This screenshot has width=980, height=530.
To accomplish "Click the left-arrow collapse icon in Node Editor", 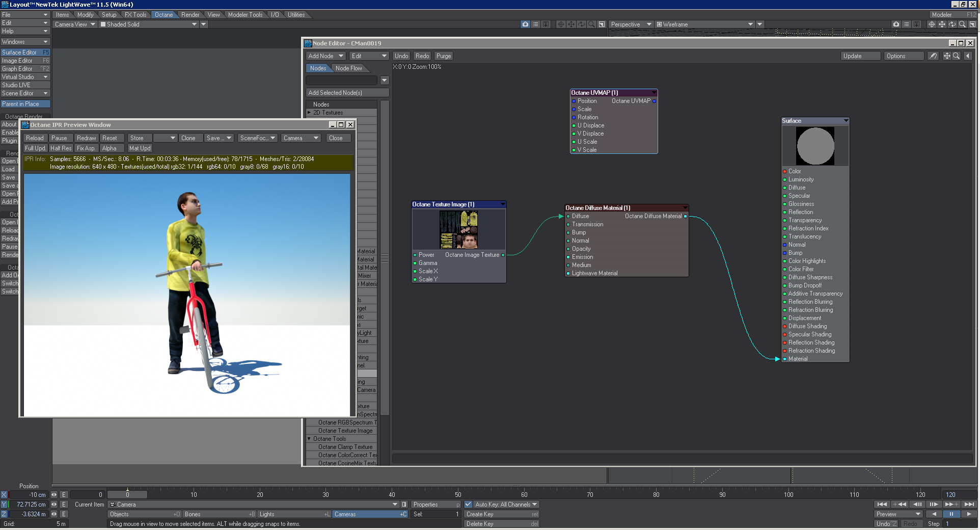I will tap(968, 56).
